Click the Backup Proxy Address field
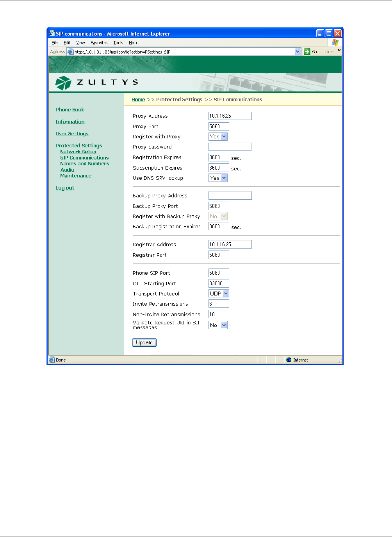This screenshot has width=392, height=537. (230, 195)
